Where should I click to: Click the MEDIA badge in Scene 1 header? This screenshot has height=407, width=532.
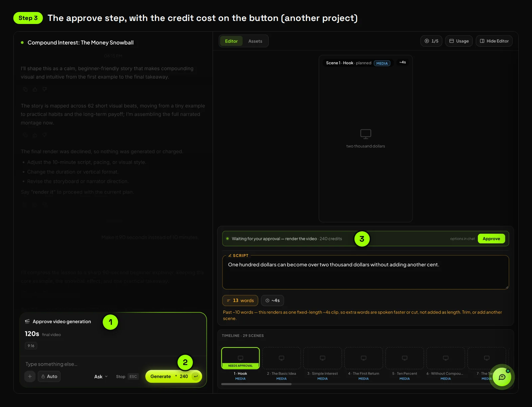click(x=382, y=63)
